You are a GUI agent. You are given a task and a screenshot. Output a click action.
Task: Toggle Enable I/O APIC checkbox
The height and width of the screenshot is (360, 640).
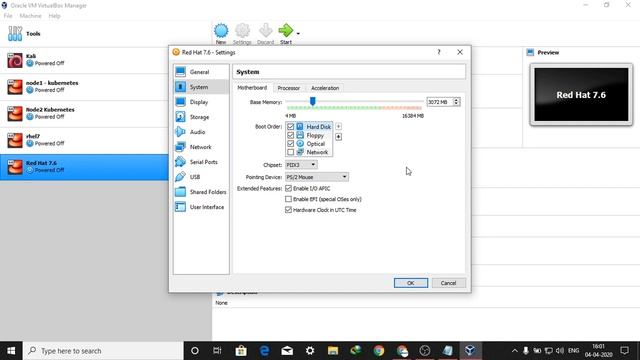pyautogui.click(x=289, y=188)
